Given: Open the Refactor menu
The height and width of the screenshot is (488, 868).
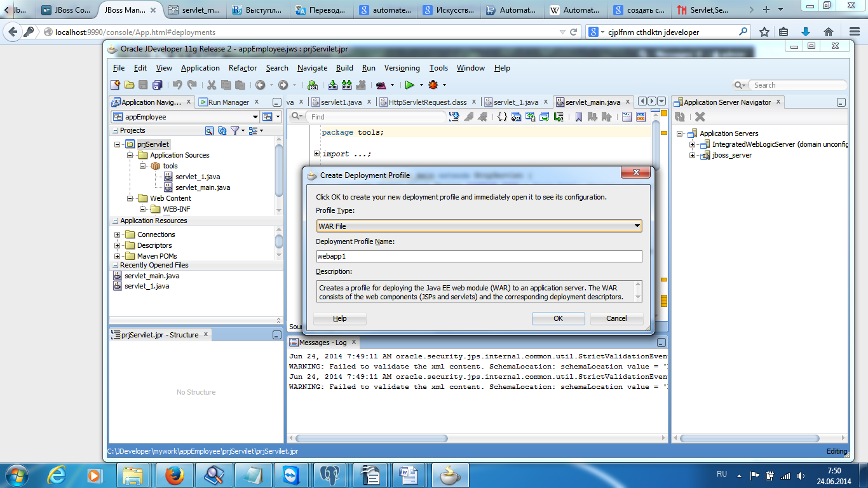Looking at the screenshot, I should point(243,68).
